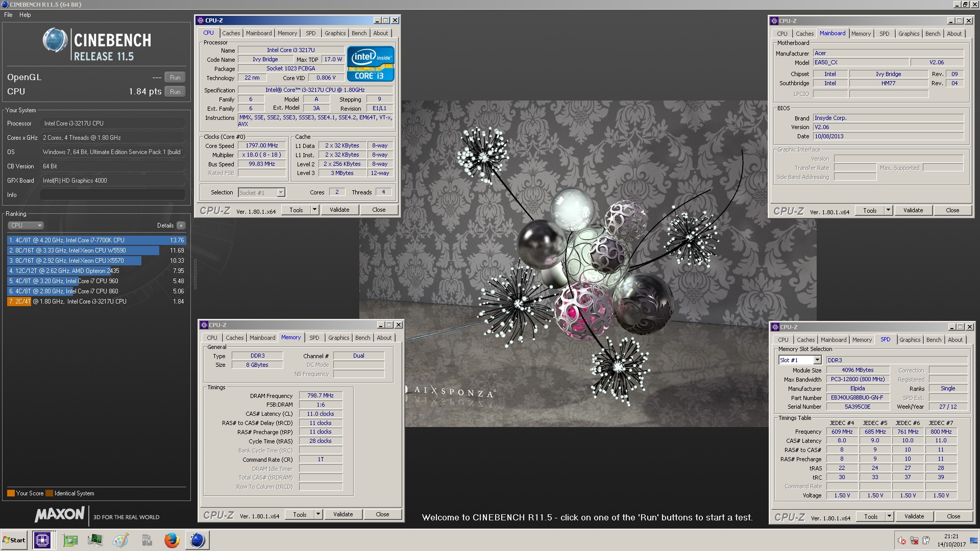Open the CPU ranking type dropdown
980x551 pixels.
tap(26, 226)
